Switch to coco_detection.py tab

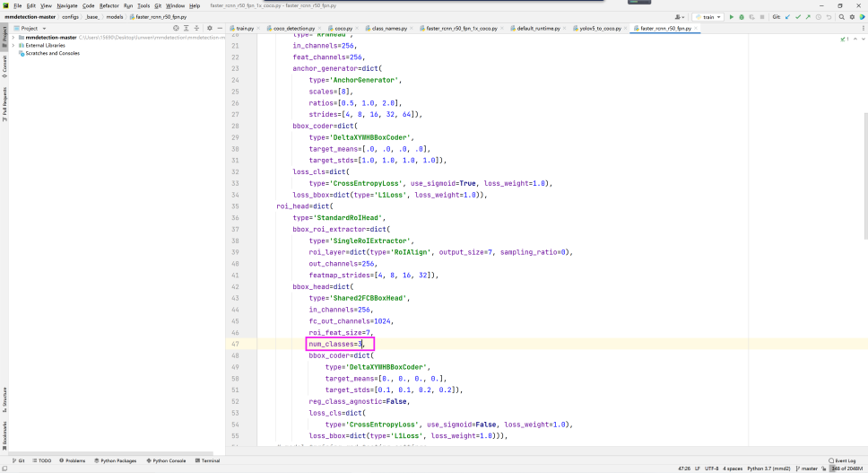click(x=293, y=28)
